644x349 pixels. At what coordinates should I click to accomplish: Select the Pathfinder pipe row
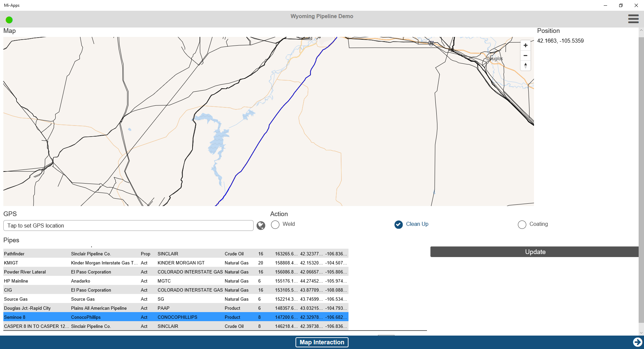pyautogui.click(x=176, y=254)
